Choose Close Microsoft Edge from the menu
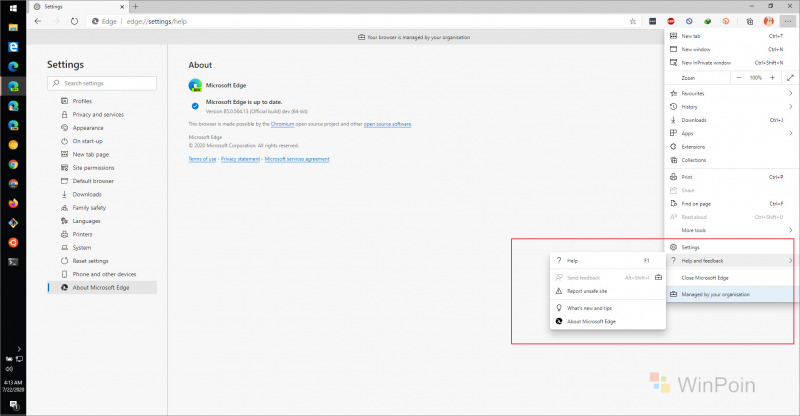Screen dimensions: 800x416 click(731, 278)
